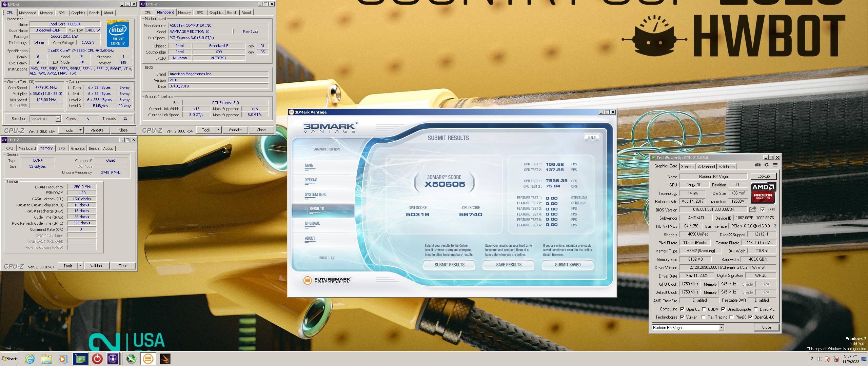Image resolution: width=868 pixels, height=366 pixels.
Task: Click the X50605 3DMark score value
Action: coord(445,184)
